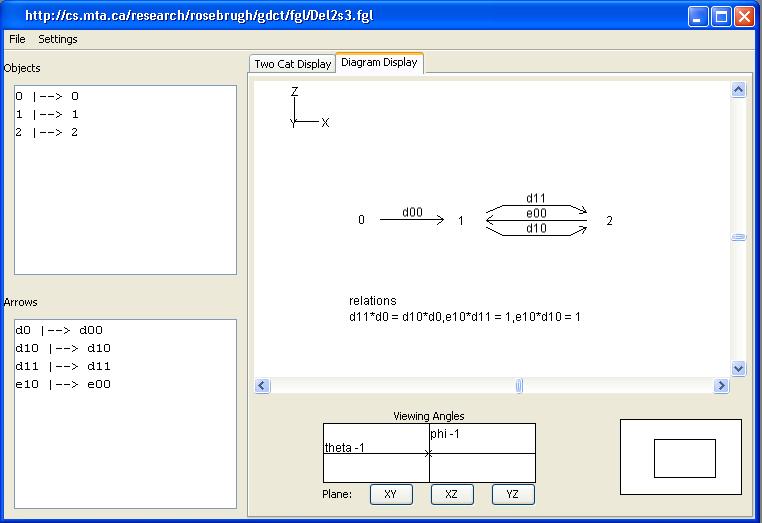Set viewing plane to XZ

point(452,494)
